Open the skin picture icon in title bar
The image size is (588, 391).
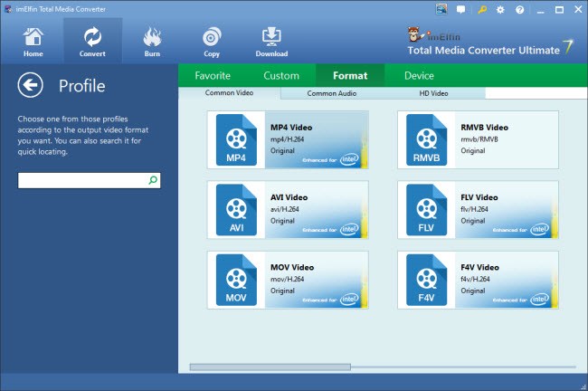(x=441, y=9)
